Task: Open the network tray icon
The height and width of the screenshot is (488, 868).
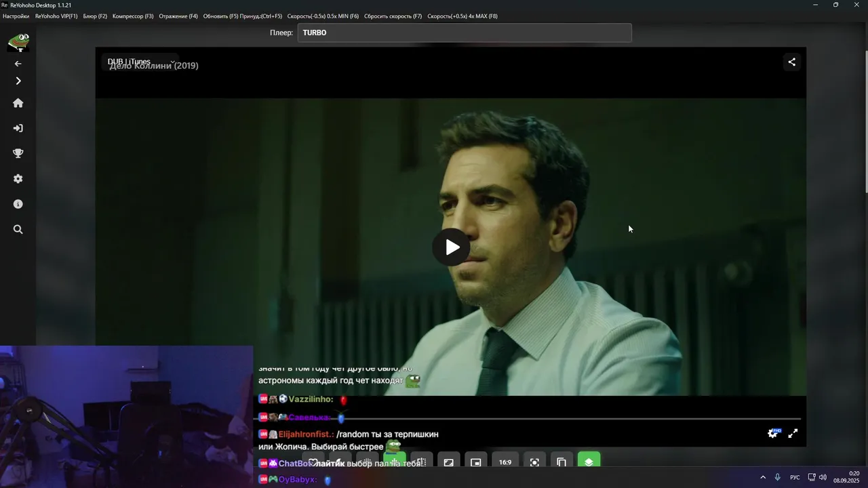Action: click(812, 477)
